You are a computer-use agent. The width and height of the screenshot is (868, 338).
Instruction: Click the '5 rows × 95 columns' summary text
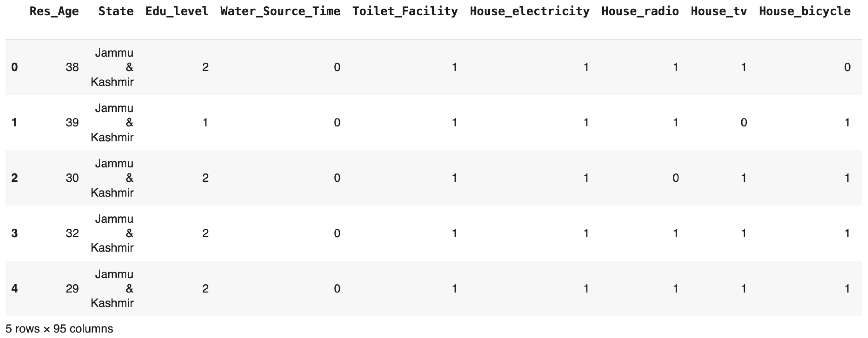pos(59,329)
